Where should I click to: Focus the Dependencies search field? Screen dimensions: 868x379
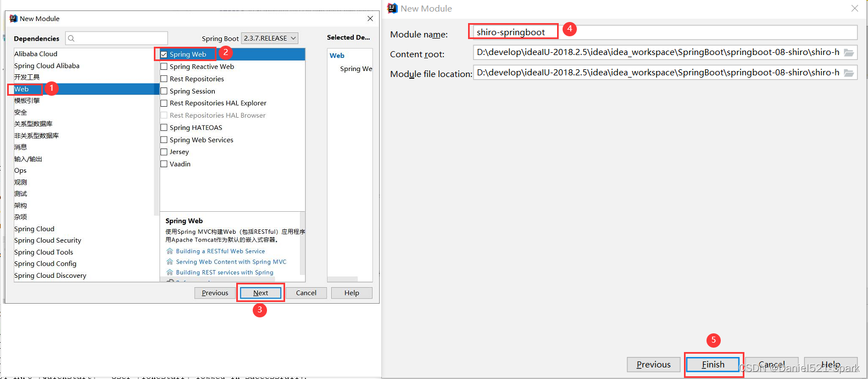(x=116, y=39)
